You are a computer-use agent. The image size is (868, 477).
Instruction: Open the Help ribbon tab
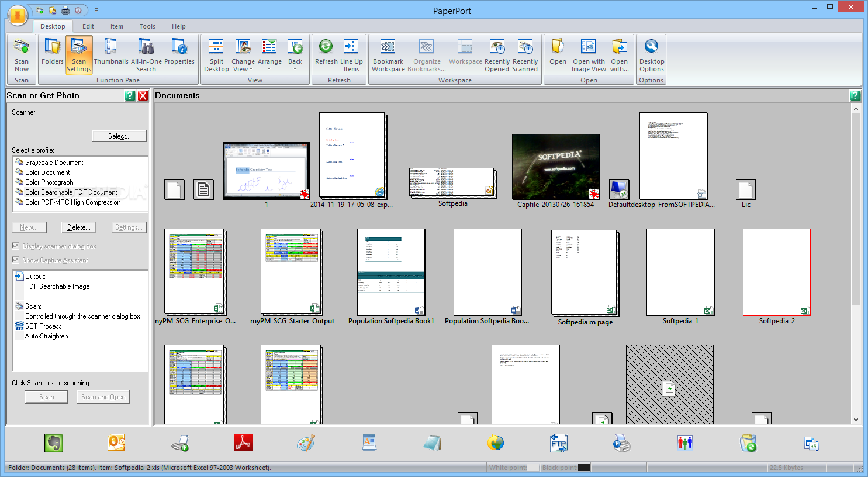(179, 26)
